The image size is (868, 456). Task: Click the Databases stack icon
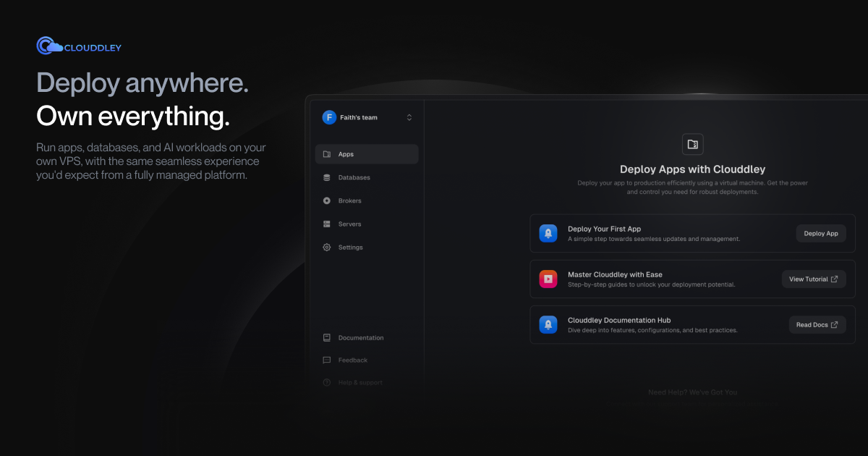click(327, 177)
